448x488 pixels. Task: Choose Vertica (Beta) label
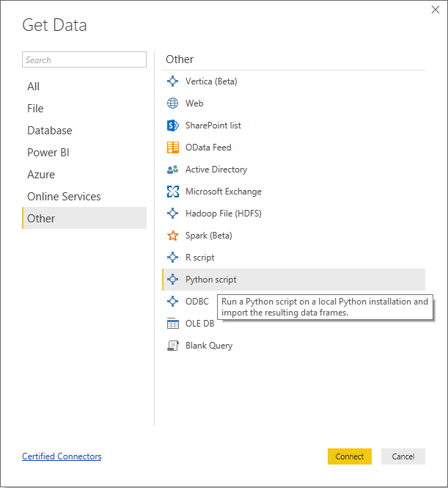pyautogui.click(x=211, y=81)
